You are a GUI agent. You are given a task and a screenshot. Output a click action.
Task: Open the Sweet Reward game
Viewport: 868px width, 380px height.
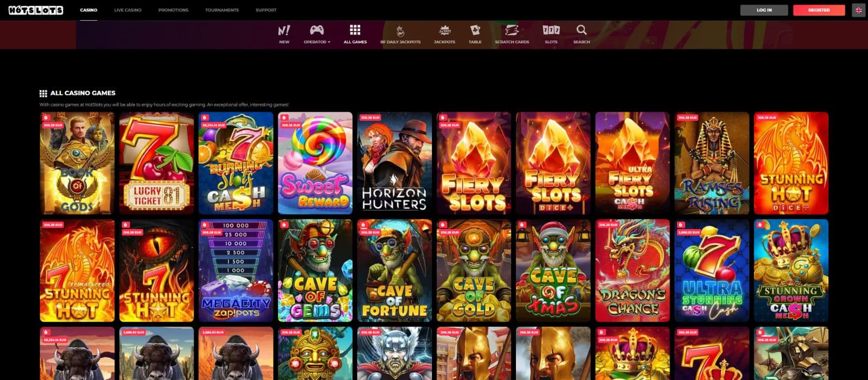coord(315,163)
